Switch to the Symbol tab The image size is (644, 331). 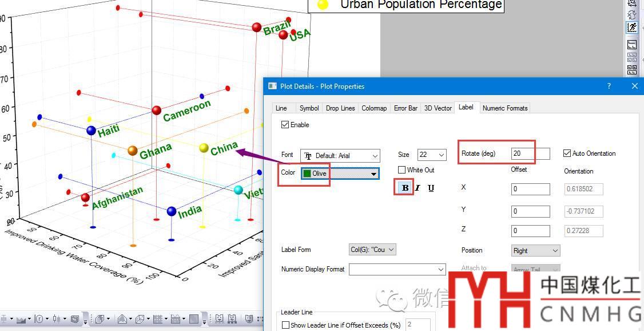click(309, 108)
